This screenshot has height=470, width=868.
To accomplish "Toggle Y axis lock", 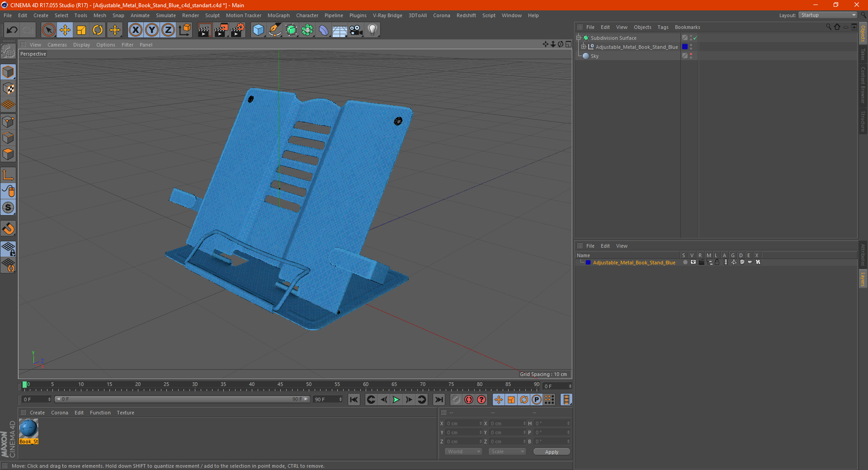I will (x=152, y=30).
